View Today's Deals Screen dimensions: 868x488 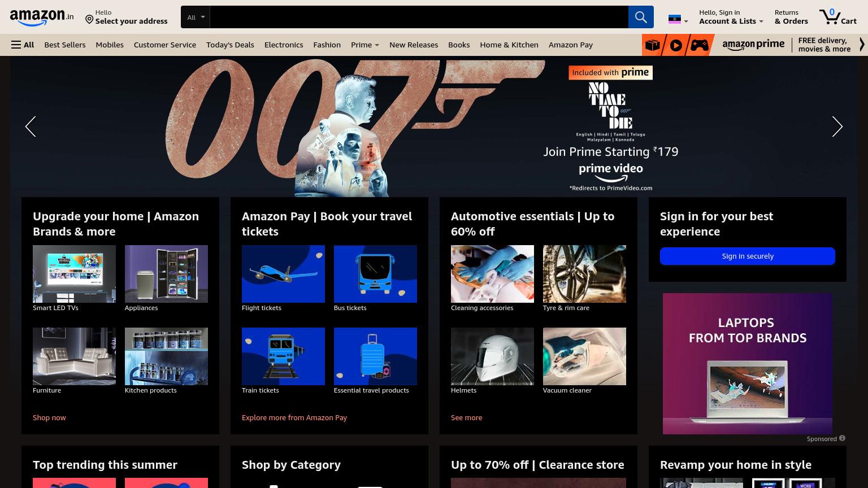230,45
